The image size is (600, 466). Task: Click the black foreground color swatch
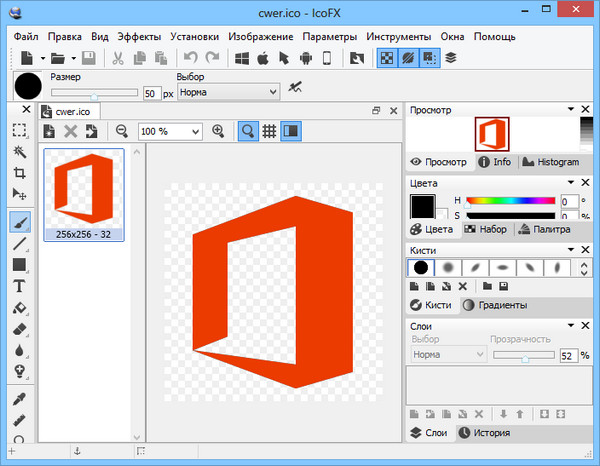pos(422,207)
